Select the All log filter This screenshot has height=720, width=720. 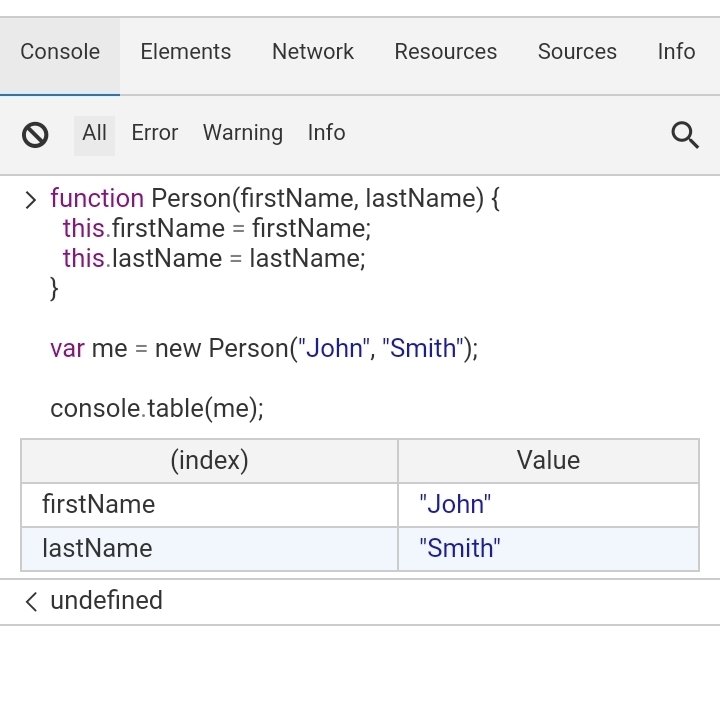95,135
